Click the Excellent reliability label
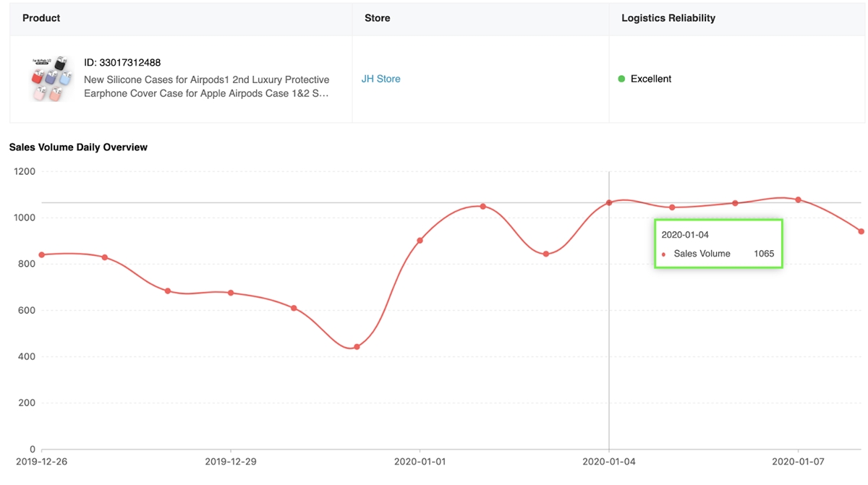This screenshot has height=485, width=868. 651,79
